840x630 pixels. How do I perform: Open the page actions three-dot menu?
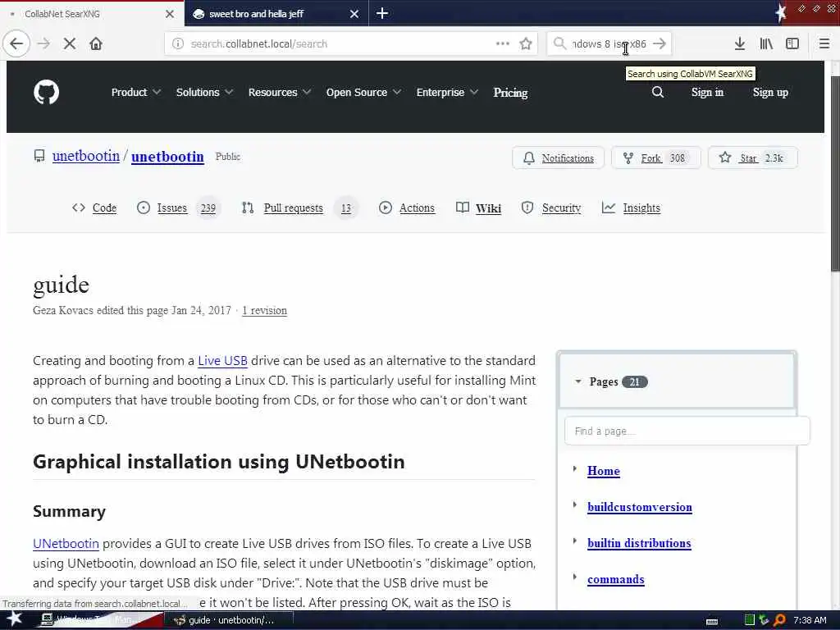[x=503, y=43]
